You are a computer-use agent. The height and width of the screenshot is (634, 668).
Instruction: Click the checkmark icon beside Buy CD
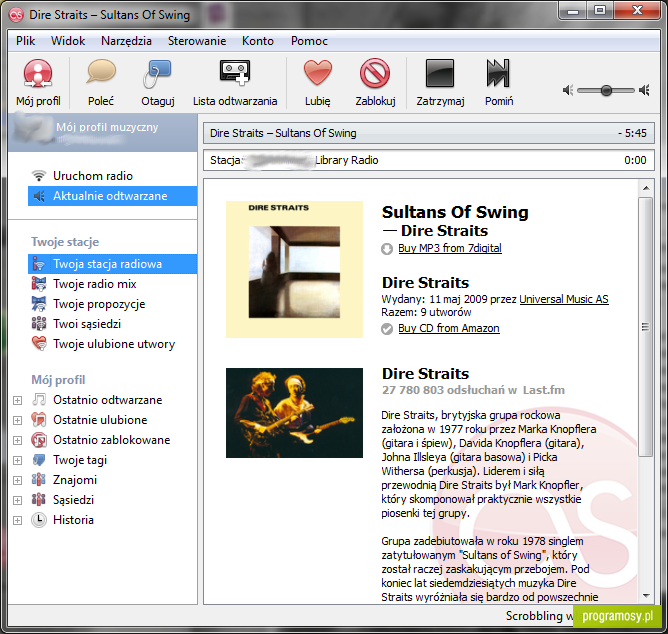387,329
